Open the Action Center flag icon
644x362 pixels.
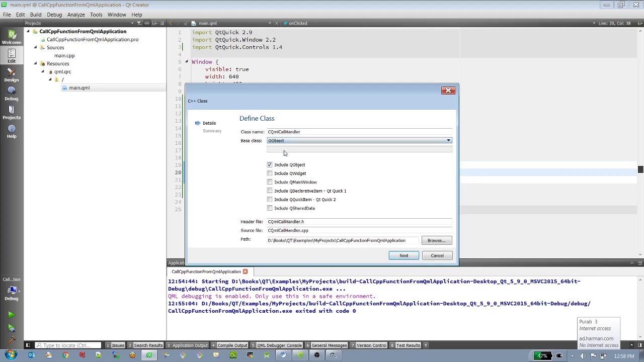tap(594, 356)
